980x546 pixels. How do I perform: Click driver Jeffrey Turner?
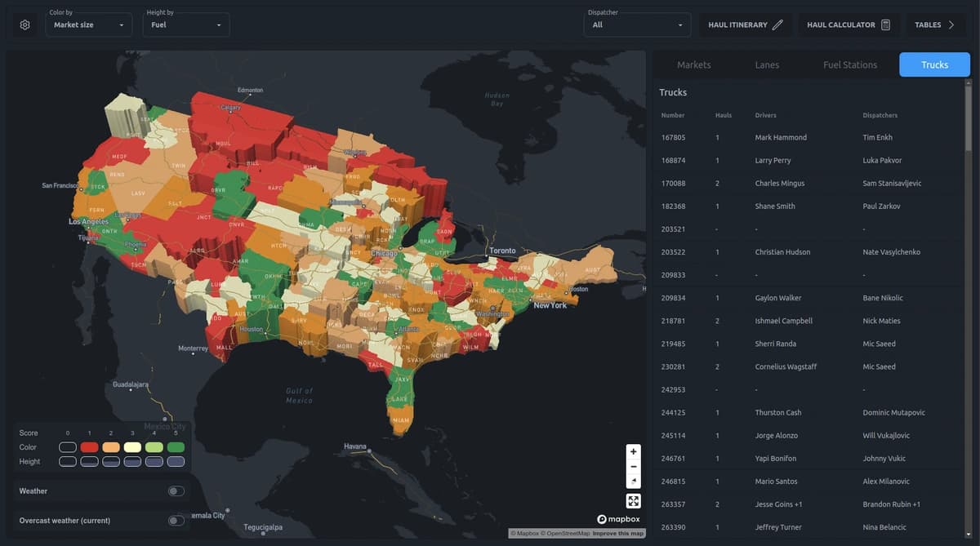point(778,527)
